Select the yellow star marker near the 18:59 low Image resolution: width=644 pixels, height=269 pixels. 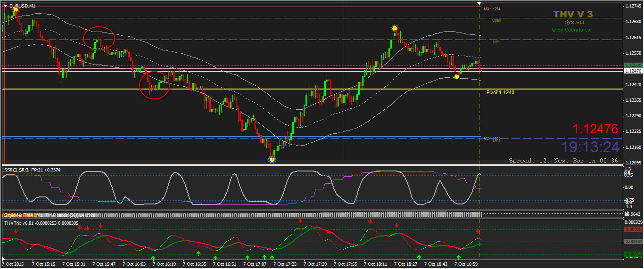456,76
